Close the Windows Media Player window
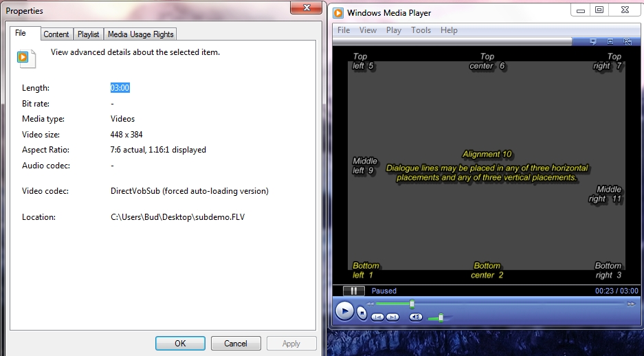644x356 pixels. [x=625, y=10]
